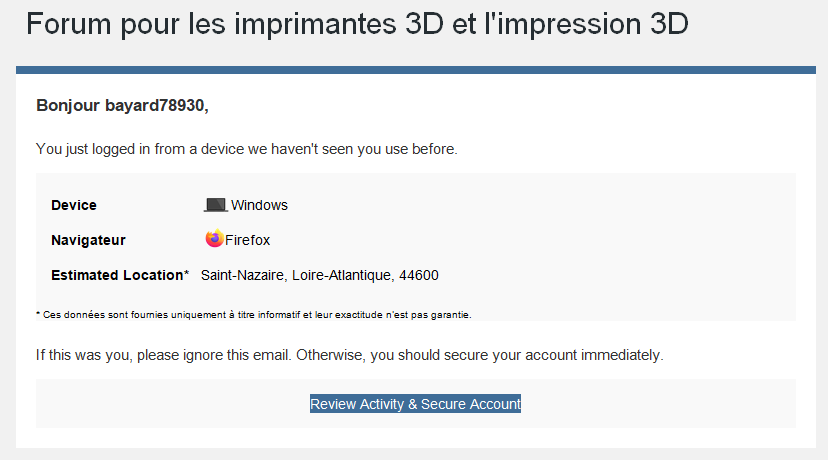Click the greeting Bonjour bayard78930
The width and height of the screenshot is (828, 460).
(x=122, y=106)
